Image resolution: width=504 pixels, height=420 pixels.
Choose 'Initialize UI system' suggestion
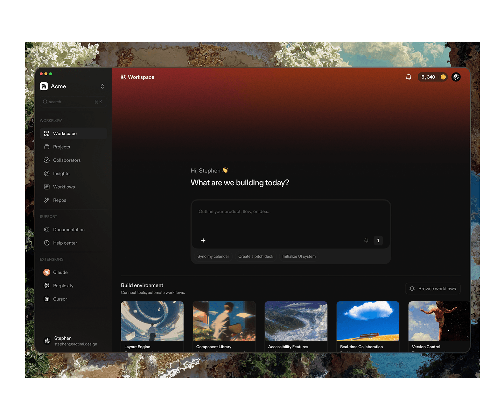click(299, 257)
